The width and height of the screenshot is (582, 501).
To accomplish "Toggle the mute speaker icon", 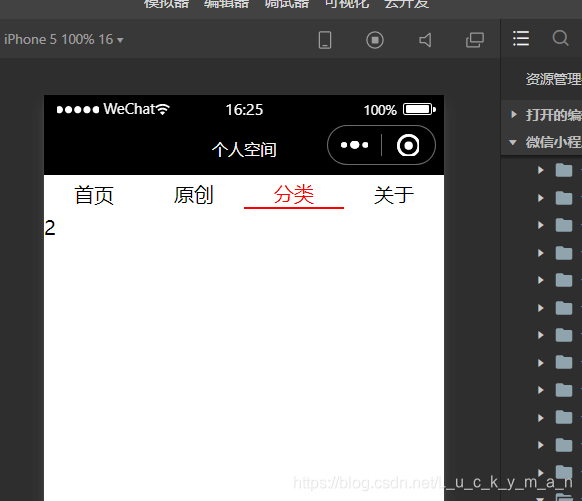I will tap(425, 40).
